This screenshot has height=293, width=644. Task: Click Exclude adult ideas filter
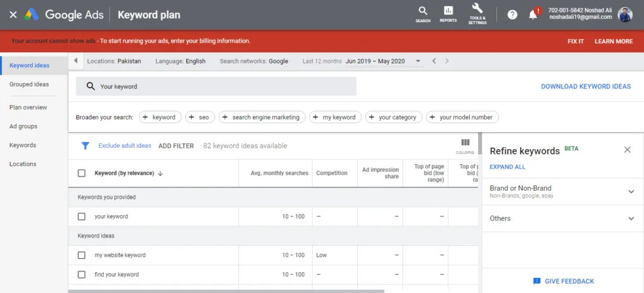[125, 146]
